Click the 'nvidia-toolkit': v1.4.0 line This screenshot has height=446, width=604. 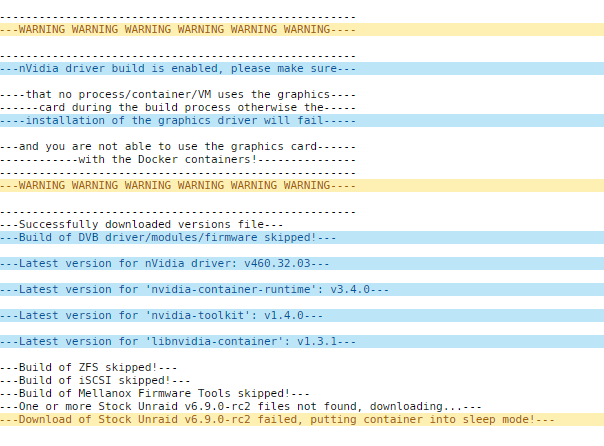tap(302, 315)
